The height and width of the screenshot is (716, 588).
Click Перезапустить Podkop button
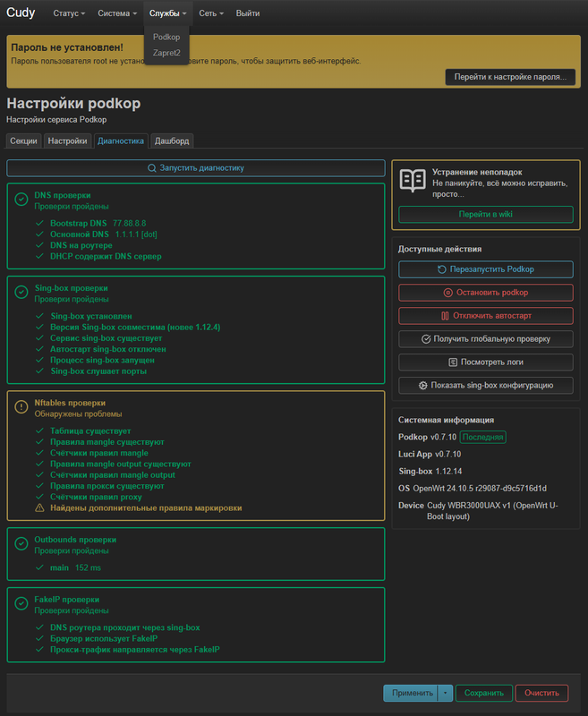(x=486, y=269)
